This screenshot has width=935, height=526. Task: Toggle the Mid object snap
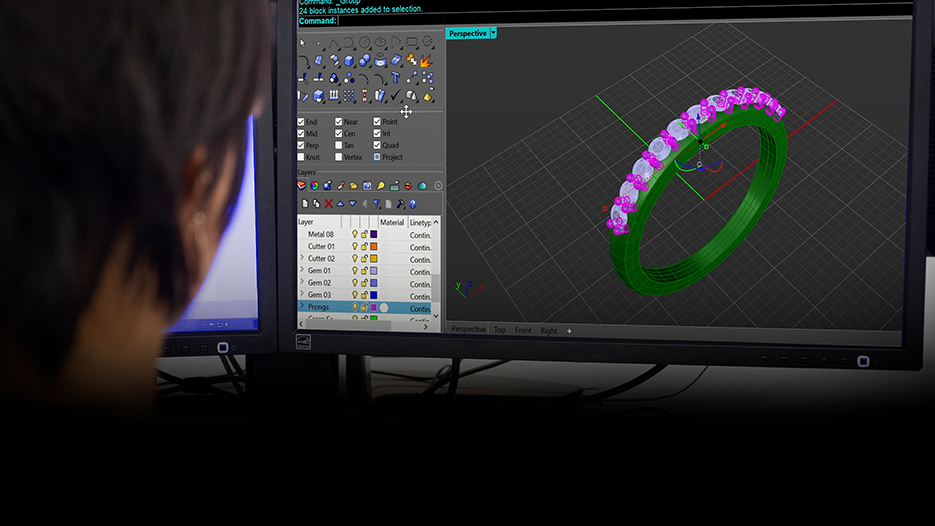[x=301, y=134]
